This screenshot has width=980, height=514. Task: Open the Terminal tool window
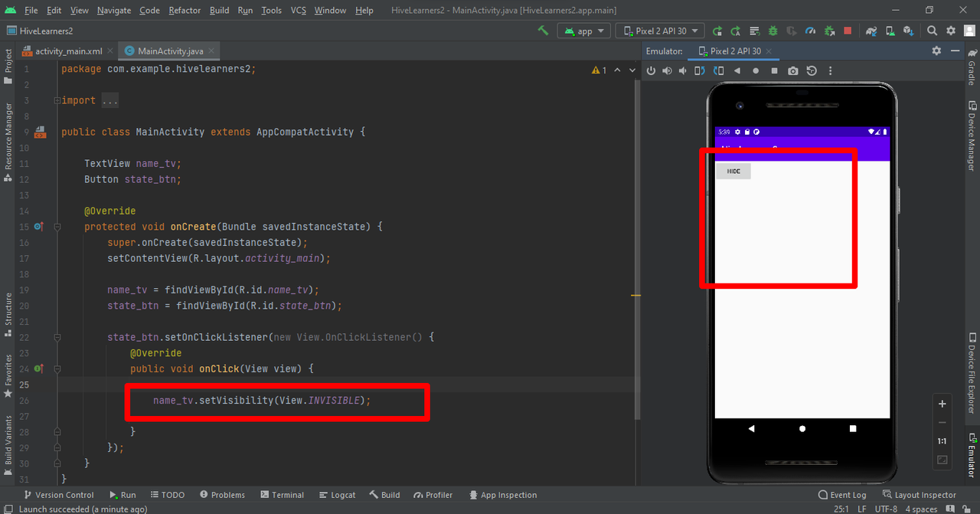coord(282,495)
